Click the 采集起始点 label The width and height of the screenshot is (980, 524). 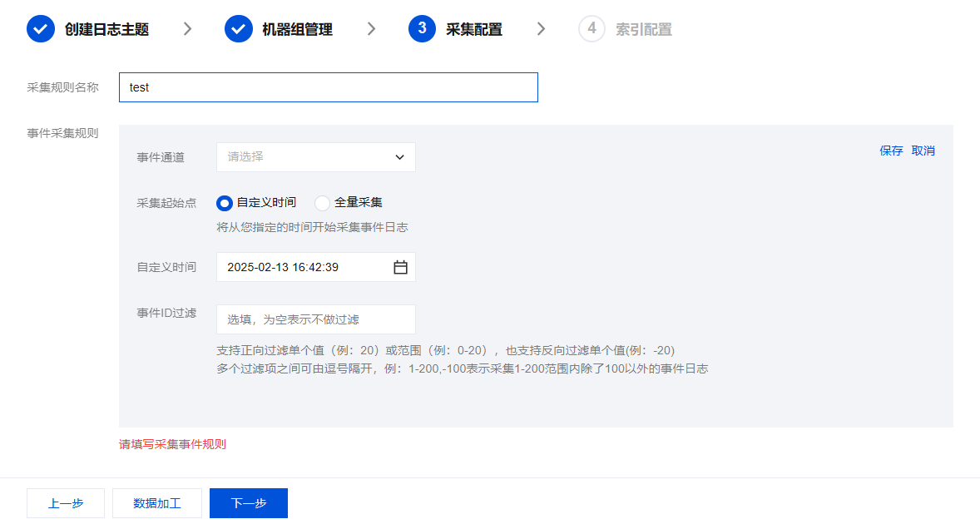pyautogui.click(x=166, y=203)
